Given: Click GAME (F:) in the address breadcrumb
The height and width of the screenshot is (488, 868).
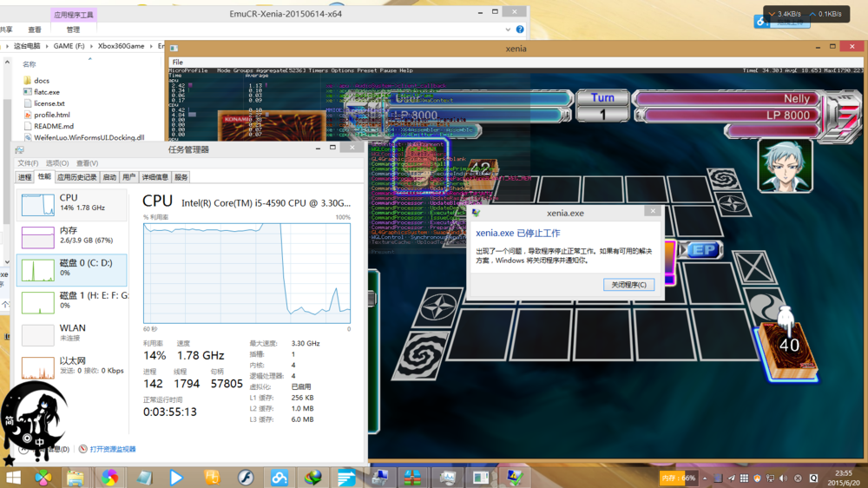Looking at the screenshot, I should (69, 46).
